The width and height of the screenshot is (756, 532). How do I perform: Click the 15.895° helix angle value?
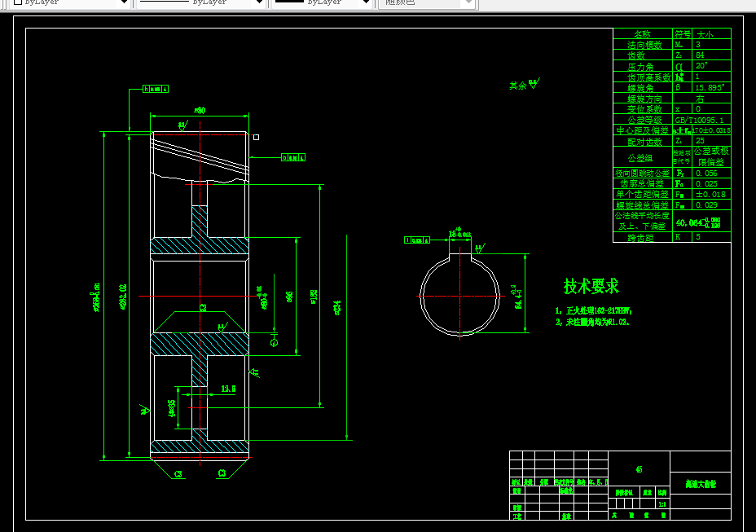710,87
